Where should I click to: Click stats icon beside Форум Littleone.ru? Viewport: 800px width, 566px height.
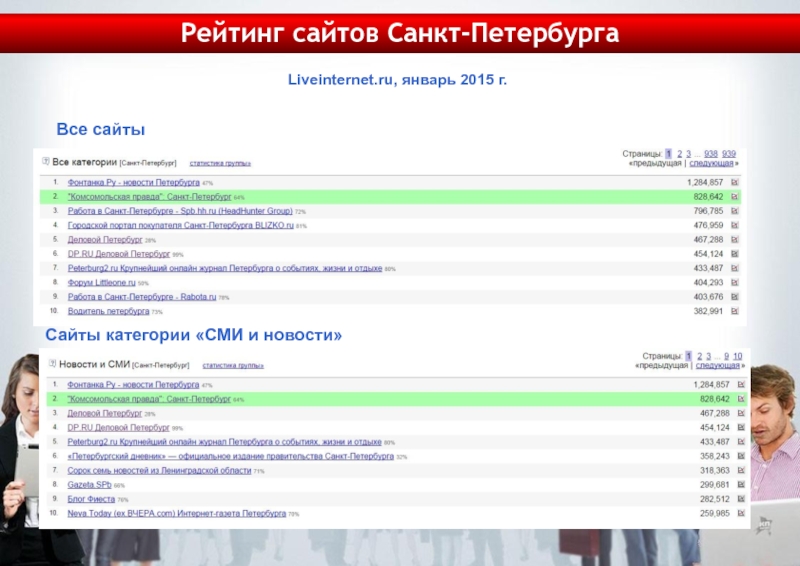[x=735, y=283]
